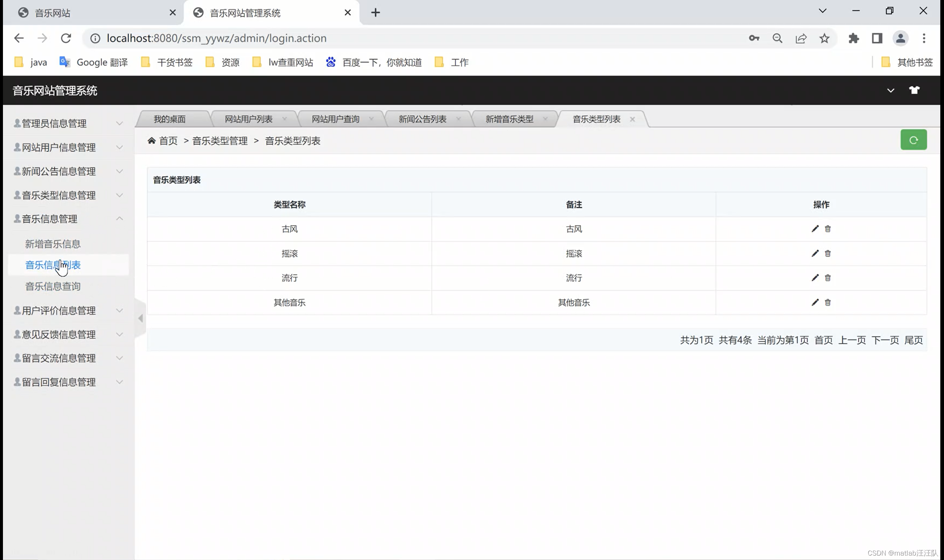Click the edit pencil for 流行 row

815,278
